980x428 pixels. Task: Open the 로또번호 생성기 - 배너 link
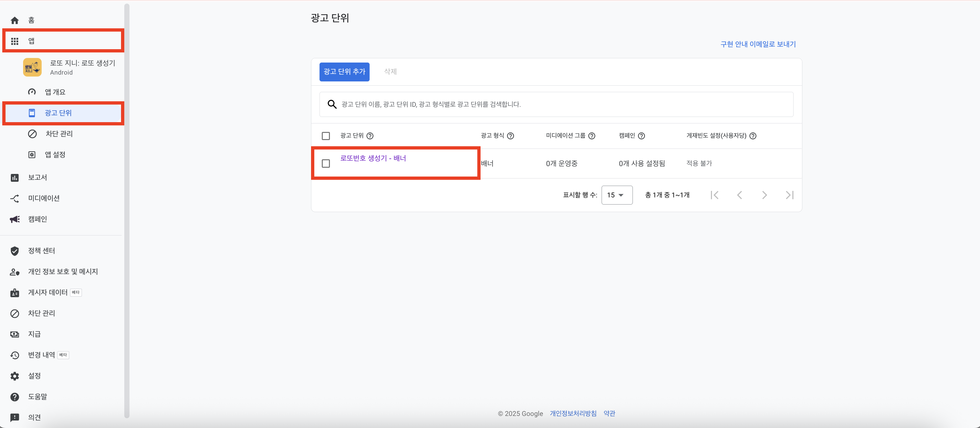373,158
